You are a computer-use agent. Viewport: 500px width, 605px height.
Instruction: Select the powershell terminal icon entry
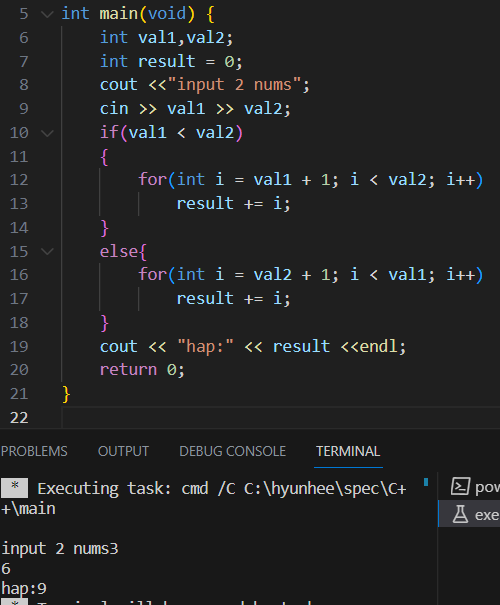click(461, 487)
